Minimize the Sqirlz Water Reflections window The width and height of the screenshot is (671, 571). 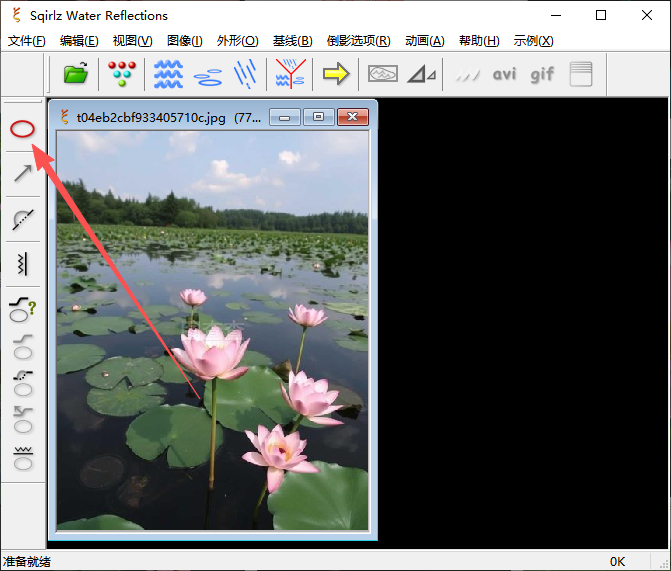(556, 15)
